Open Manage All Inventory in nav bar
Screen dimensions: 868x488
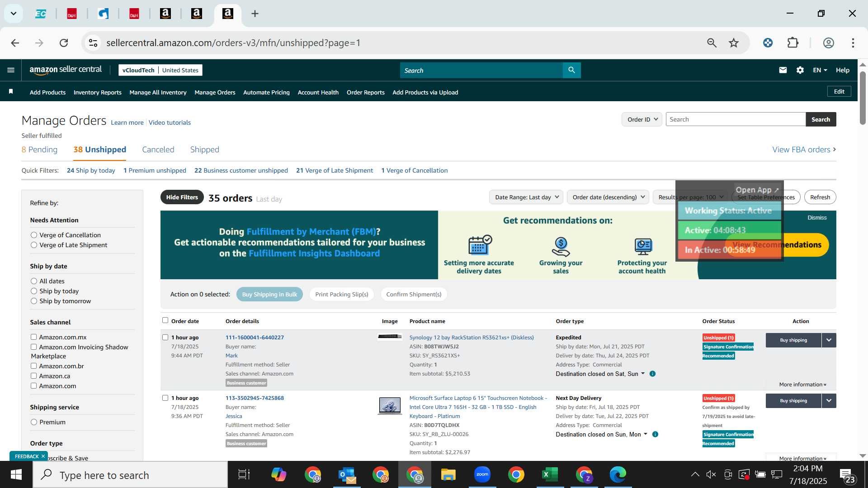point(158,92)
